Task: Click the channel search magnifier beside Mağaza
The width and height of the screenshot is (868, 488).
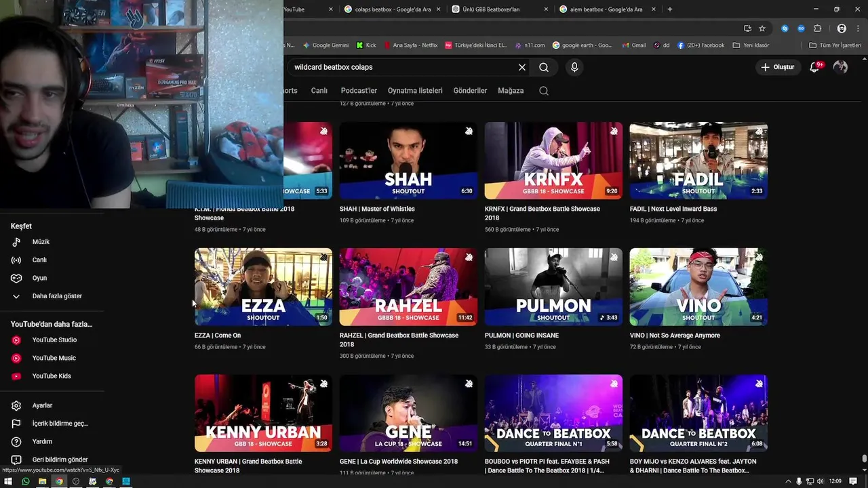Action: pyautogui.click(x=544, y=91)
